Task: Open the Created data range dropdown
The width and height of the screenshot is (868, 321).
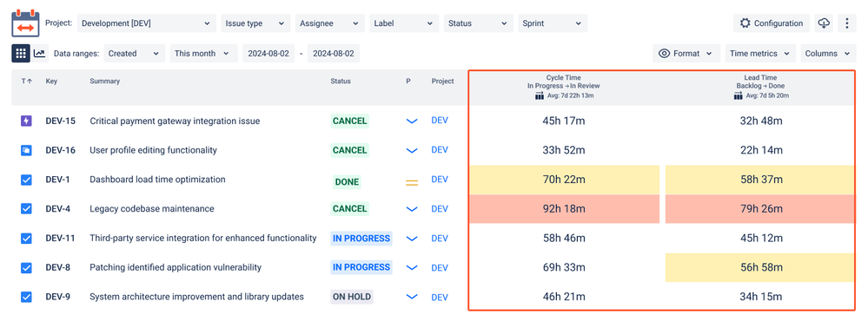Action: [x=135, y=54]
